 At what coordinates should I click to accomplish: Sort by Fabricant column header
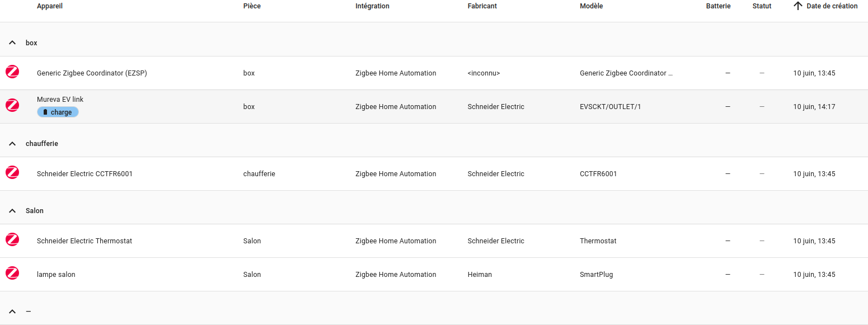click(x=482, y=6)
